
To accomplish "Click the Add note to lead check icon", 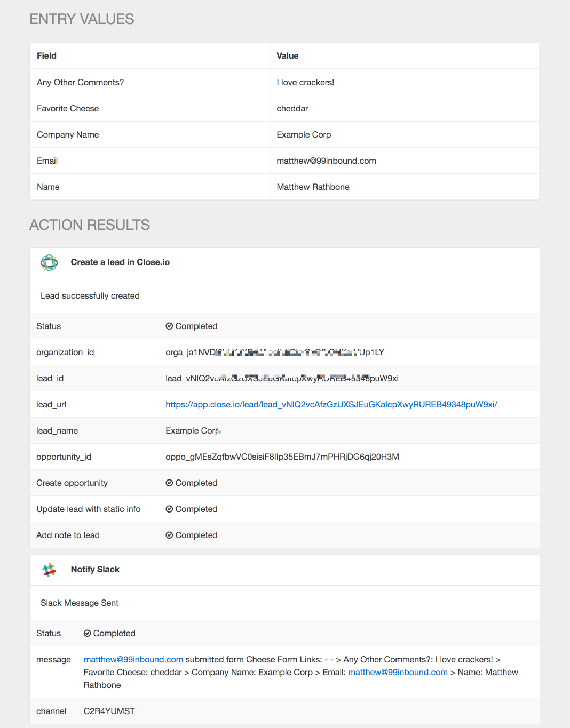I will (x=169, y=535).
